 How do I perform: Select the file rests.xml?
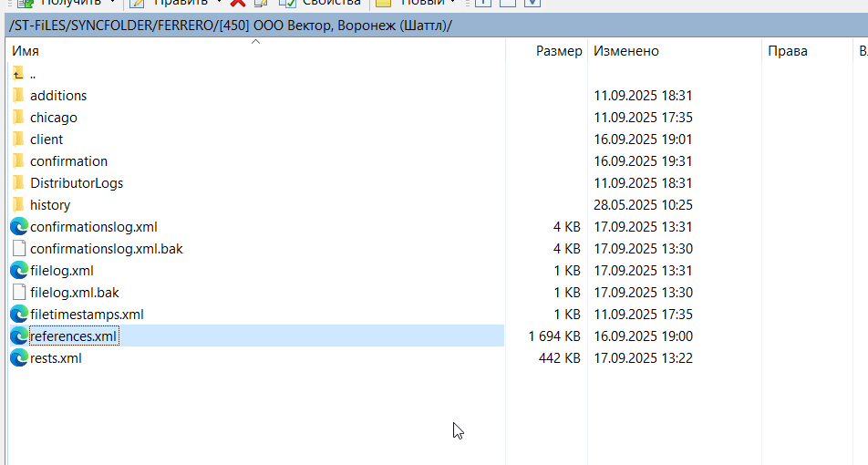pyautogui.click(x=56, y=357)
